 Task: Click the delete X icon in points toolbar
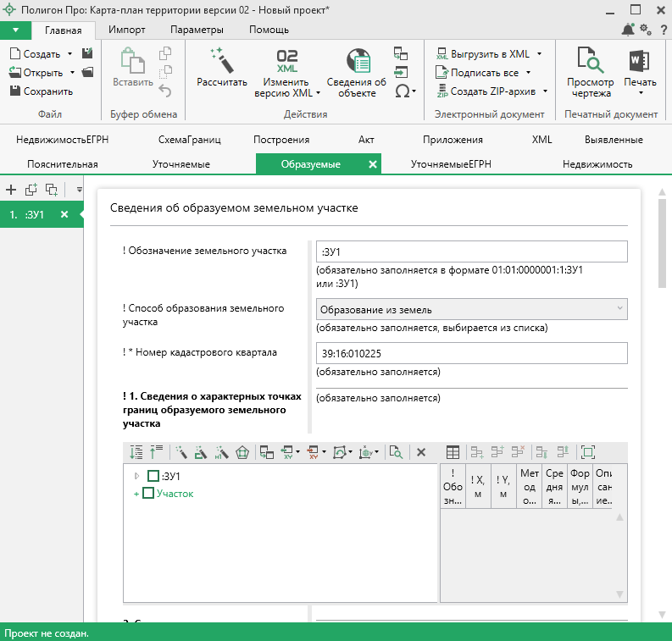tap(420, 452)
